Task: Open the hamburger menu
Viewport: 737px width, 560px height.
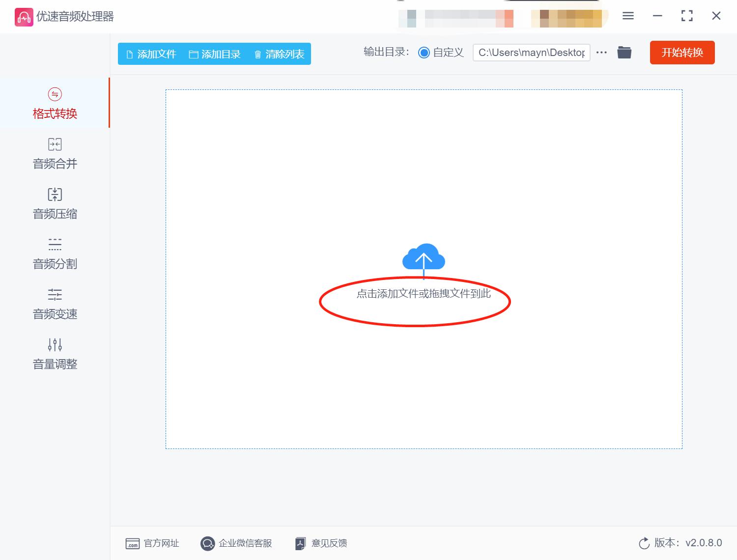Action: [627, 16]
